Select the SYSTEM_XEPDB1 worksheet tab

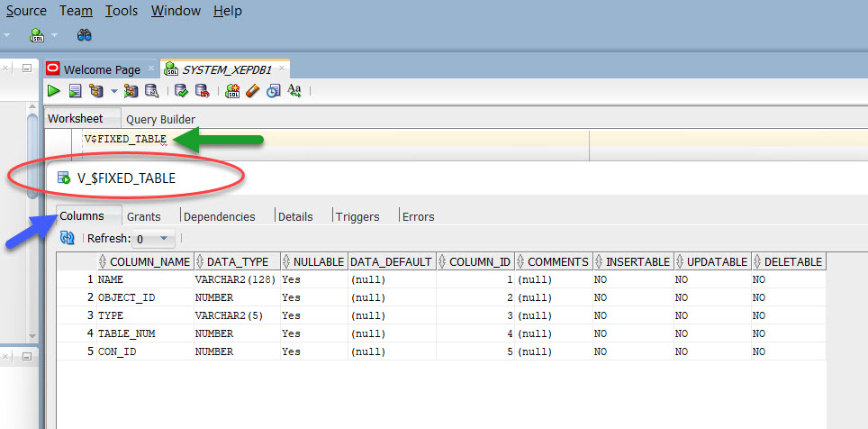pos(226,69)
